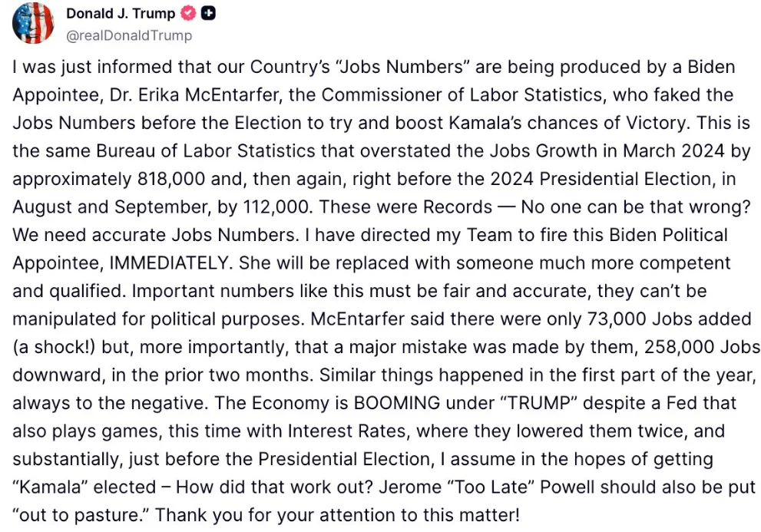Open Donald J. Trump display name link
This screenshot has height=532, width=761.
(121, 14)
